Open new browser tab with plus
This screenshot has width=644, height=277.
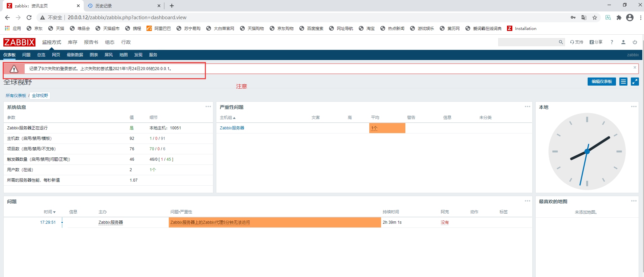[172, 6]
